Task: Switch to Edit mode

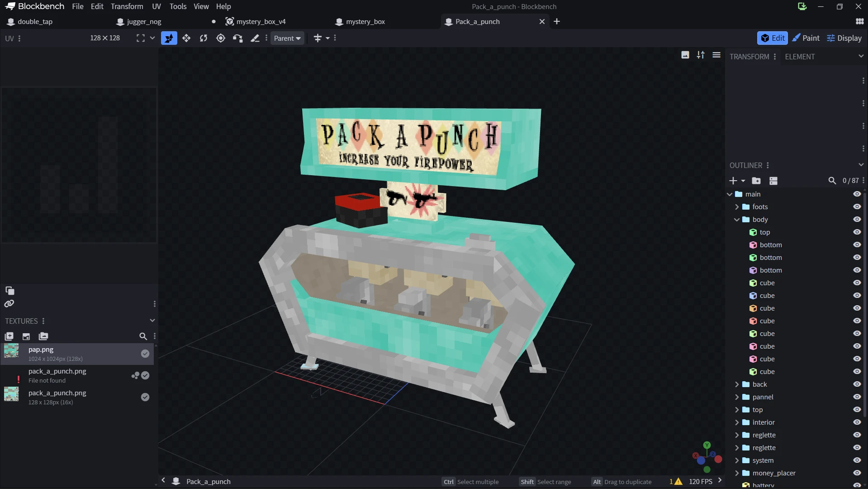Action: [x=773, y=38]
